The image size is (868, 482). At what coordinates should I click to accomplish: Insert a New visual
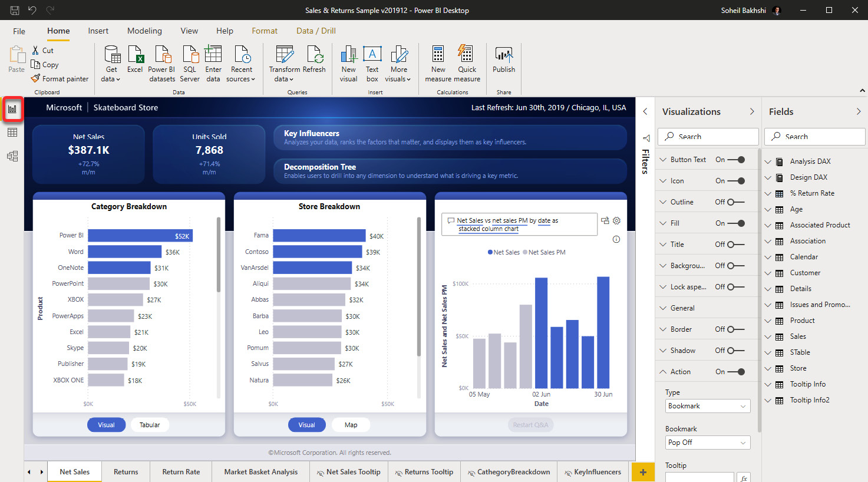click(x=348, y=64)
